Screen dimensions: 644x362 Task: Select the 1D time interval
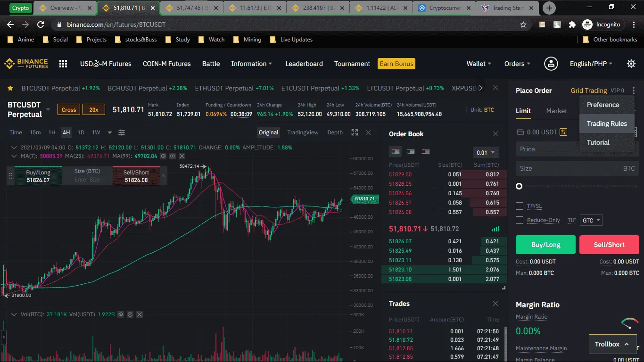click(81, 132)
